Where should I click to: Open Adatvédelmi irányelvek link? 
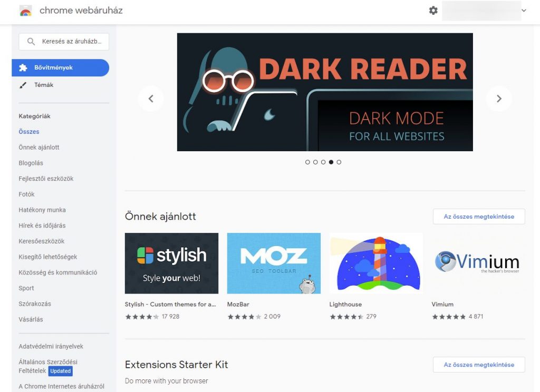pos(51,346)
